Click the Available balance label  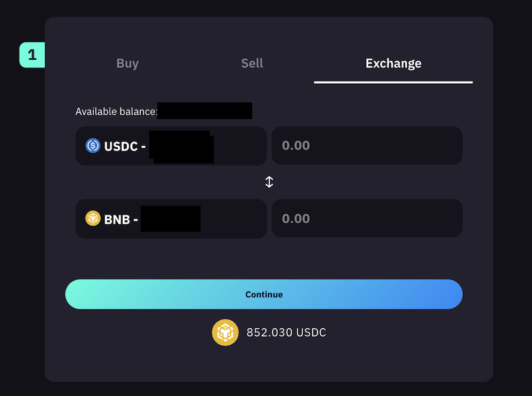pos(116,112)
